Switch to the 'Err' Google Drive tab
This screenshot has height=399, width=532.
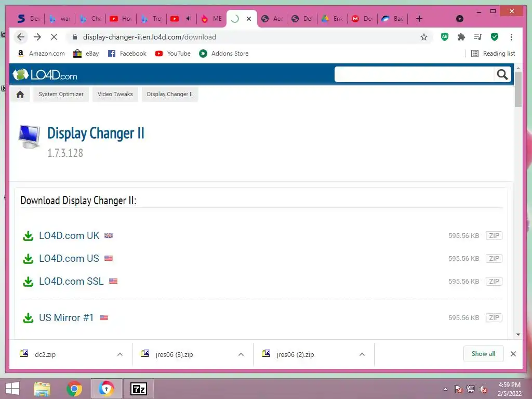tap(332, 19)
